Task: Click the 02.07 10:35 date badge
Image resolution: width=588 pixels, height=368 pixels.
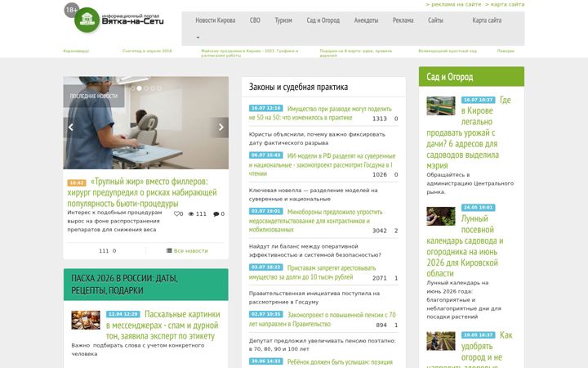Action: click(x=266, y=314)
